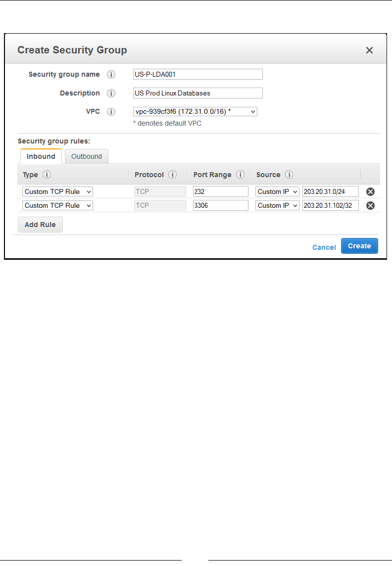Click info icon beside Port Range header

[240, 175]
